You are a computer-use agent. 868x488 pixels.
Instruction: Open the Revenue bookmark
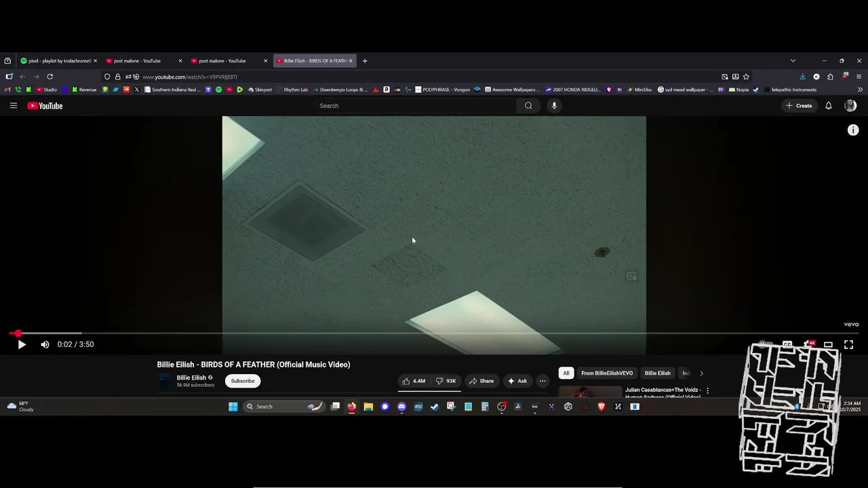point(84,89)
